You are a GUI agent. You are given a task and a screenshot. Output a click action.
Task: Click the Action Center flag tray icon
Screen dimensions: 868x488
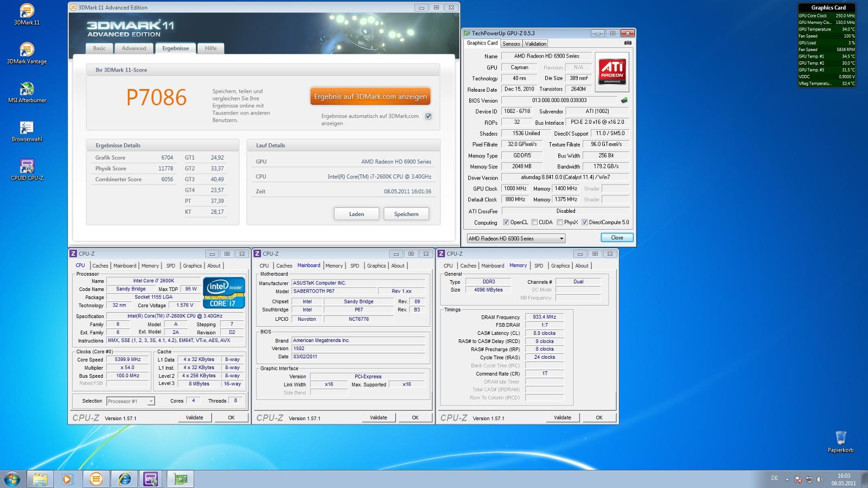[799, 480]
